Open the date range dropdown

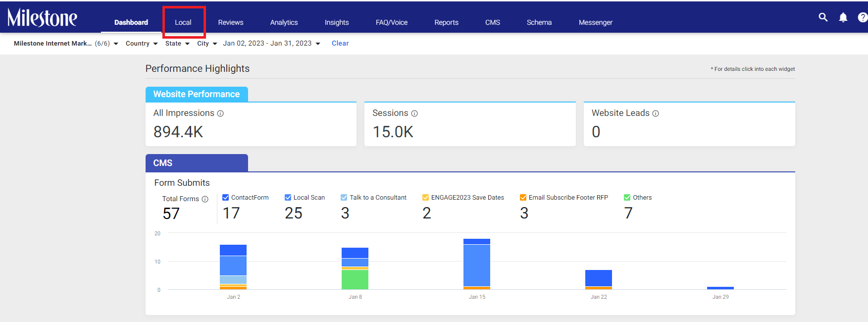click(x=271, y=44)
